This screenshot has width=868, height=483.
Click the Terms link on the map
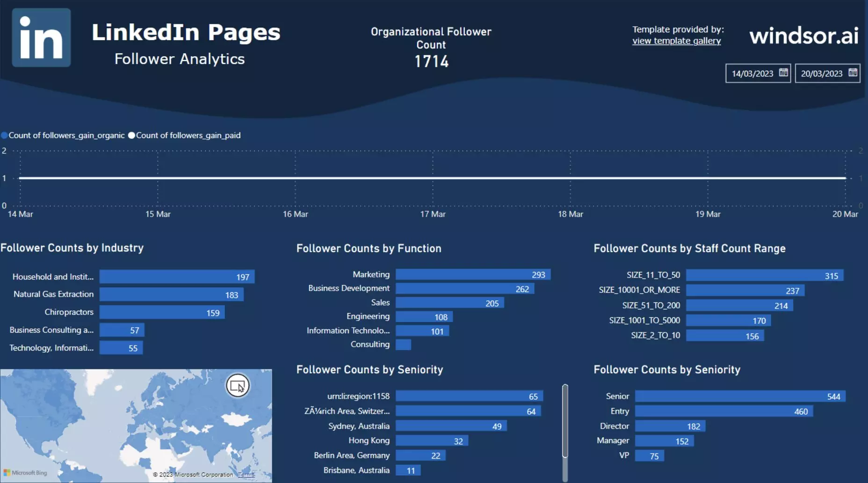(x=246, y=474)
